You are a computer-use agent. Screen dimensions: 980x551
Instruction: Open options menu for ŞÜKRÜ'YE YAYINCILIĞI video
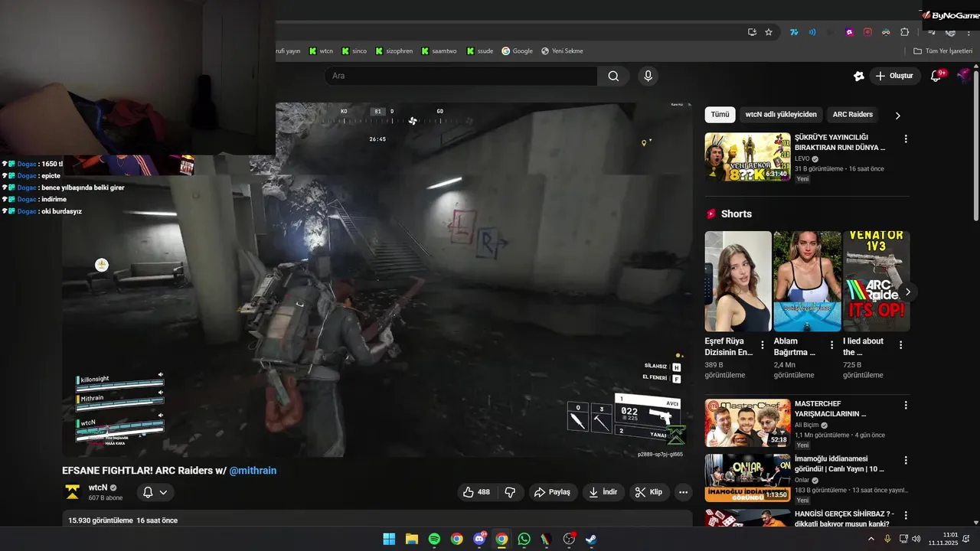pyautogui.click(x=906, y=139)
